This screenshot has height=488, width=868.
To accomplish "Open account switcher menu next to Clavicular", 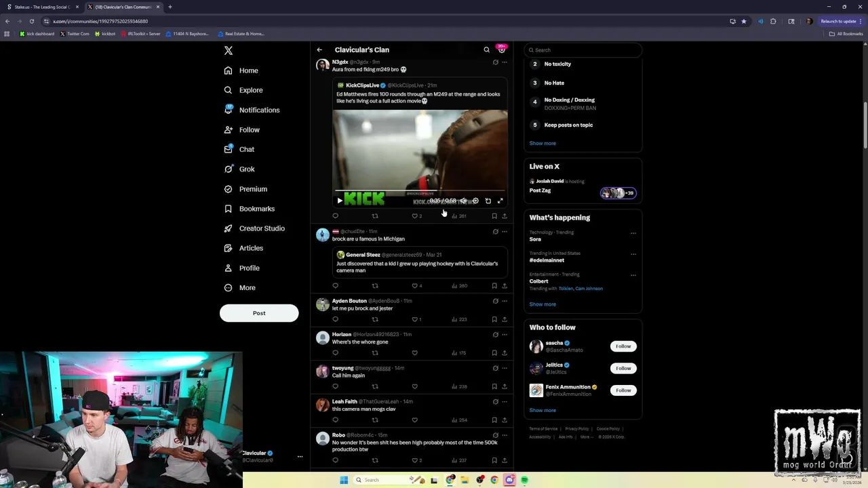I will pos(300,456).
